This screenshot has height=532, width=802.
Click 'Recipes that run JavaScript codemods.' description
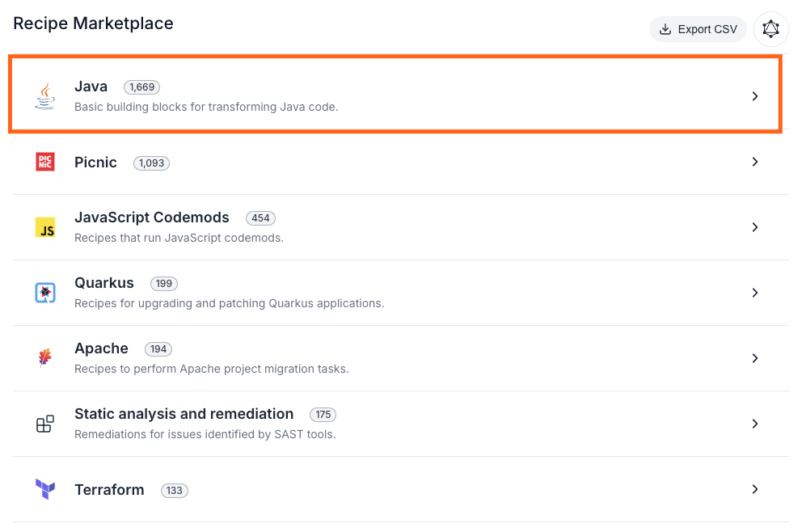[179, 238]
